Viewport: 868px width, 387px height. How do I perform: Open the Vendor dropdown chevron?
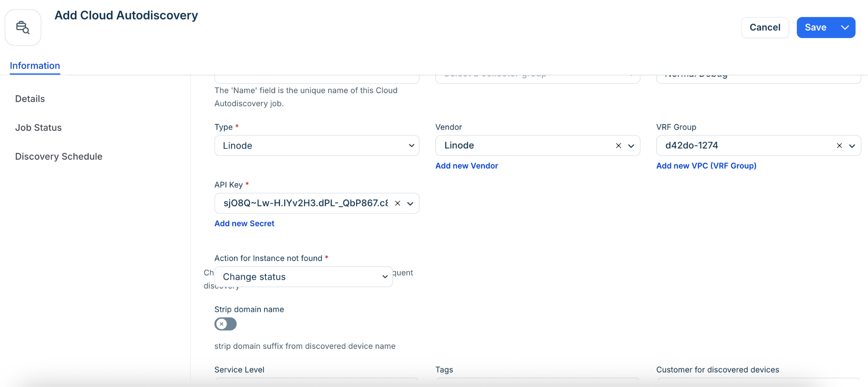point(631,146)
